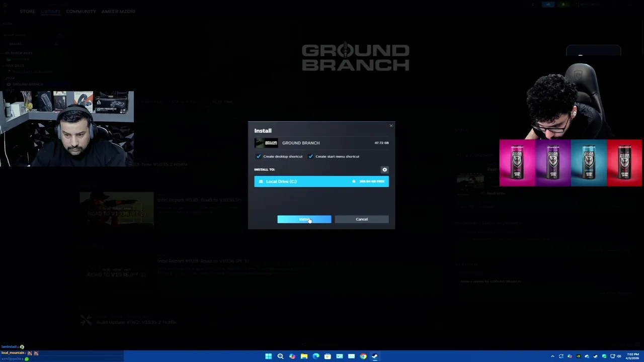Image resolution: width=644 pixels, height=362 pixels.
Task: Open Windows taskbar search
Action: tap(280, 356)
